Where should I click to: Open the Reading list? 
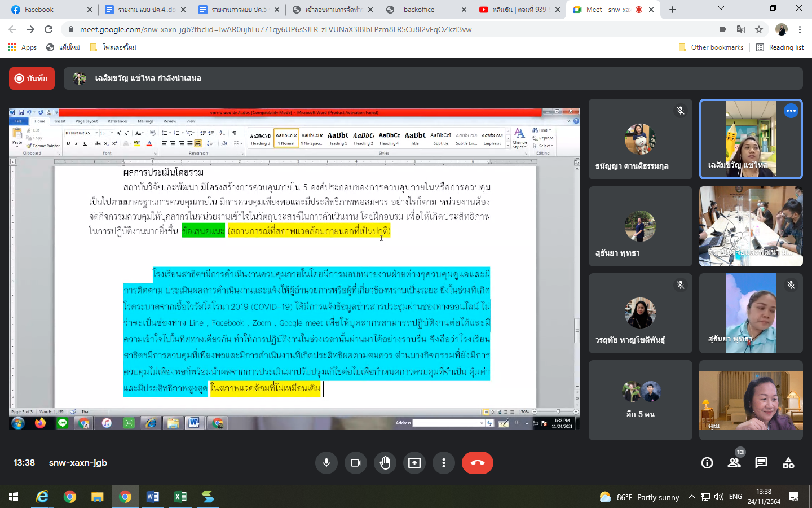[x=780, y=47]
